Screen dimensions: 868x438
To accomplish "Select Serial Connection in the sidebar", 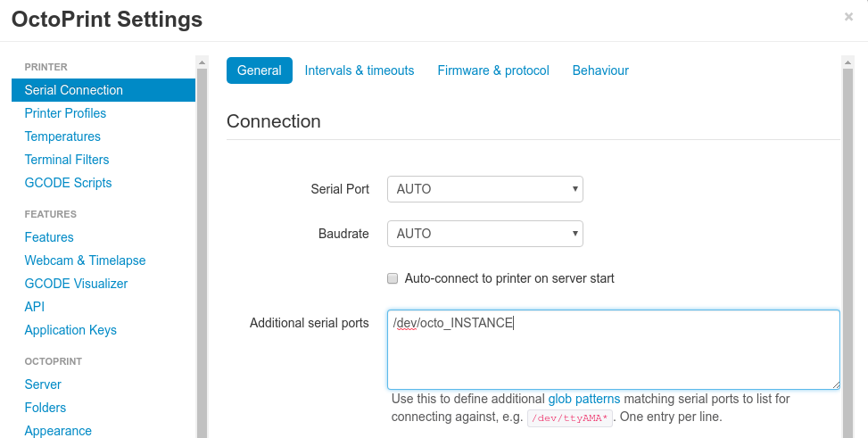I will click(x=74, y=90).
